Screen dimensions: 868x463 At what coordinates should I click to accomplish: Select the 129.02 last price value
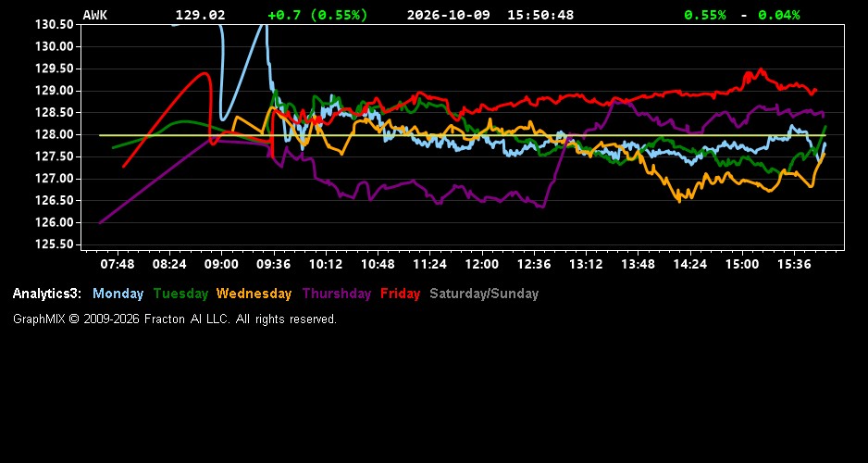pos(201,15)
